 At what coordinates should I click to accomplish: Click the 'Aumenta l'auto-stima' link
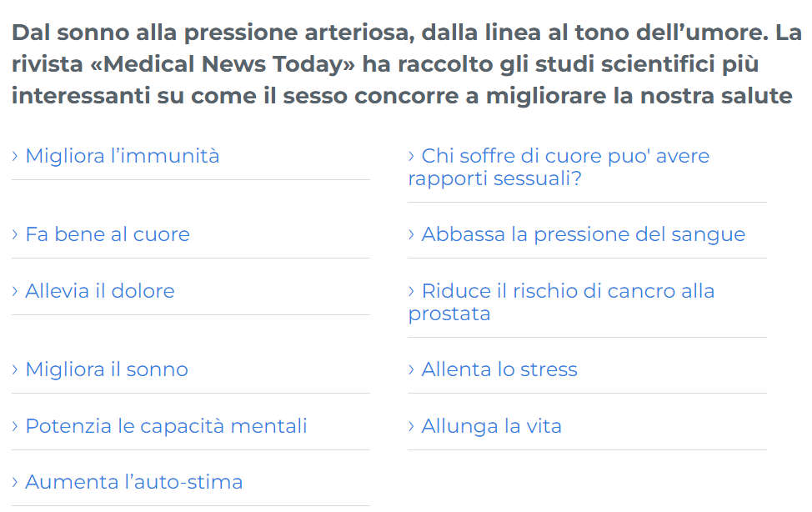coord(133,482)
